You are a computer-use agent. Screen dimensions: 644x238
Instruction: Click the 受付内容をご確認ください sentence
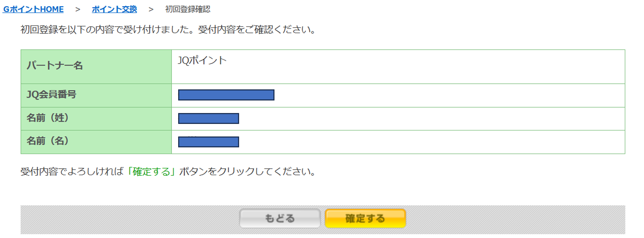click(x=256, y=30)
